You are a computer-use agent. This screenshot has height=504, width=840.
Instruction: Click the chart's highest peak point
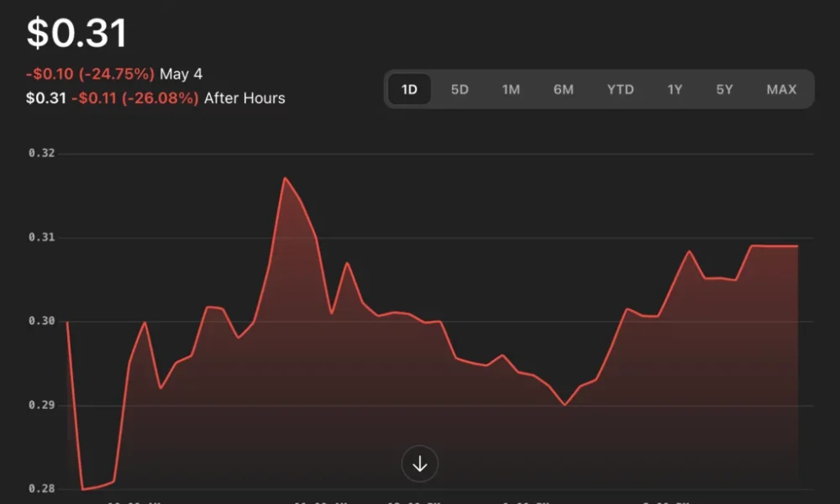(285, 178)
